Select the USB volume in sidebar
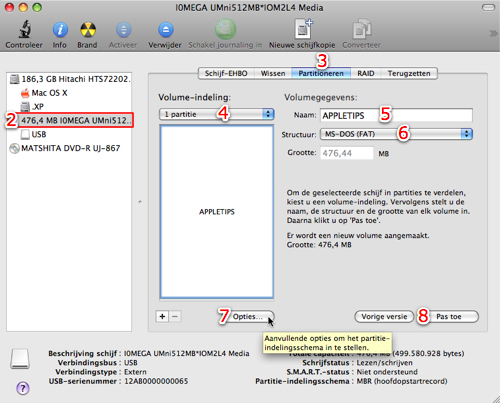 click(x=33, y=134)
